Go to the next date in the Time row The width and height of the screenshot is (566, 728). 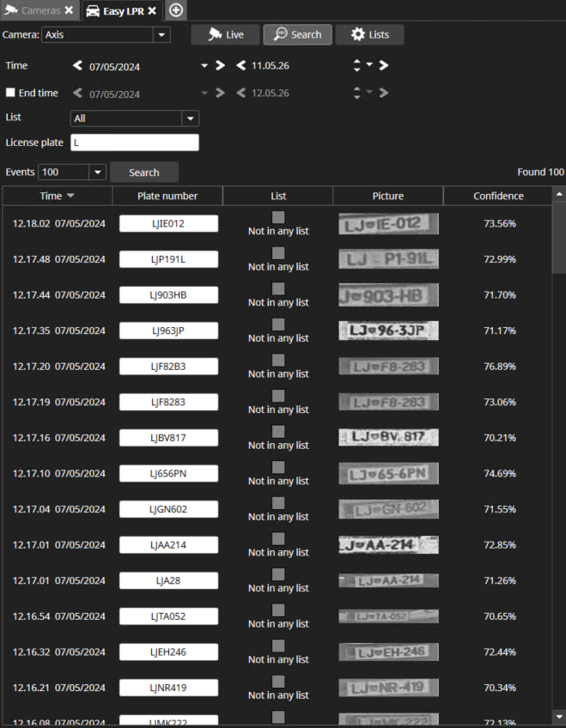[x=220, y=65]
